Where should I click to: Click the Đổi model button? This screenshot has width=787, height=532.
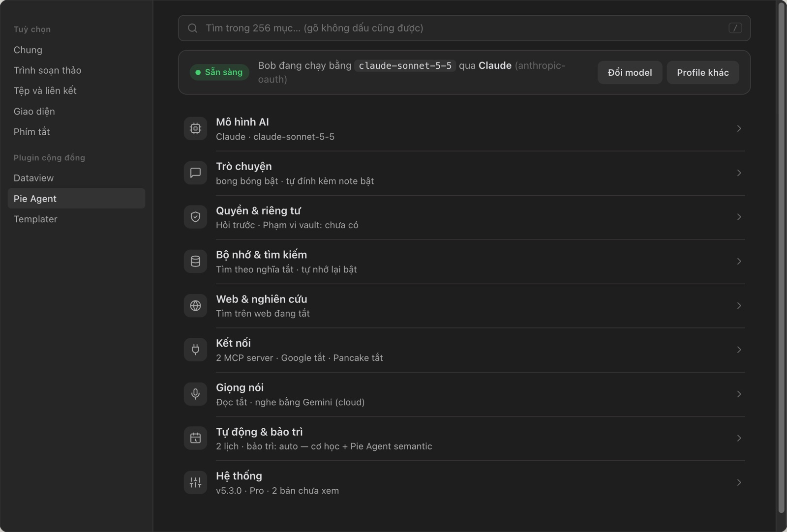pyautogui.click(x=630, y=72)
